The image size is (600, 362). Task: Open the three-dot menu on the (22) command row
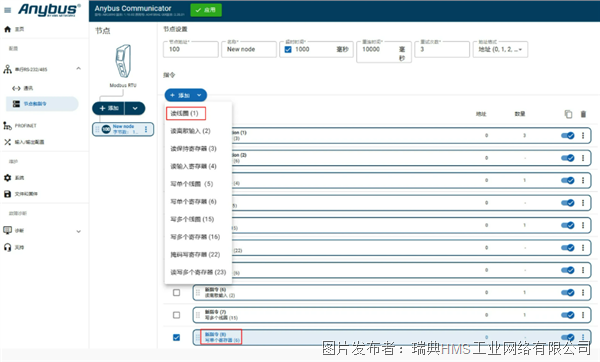[x=583, y=248]
